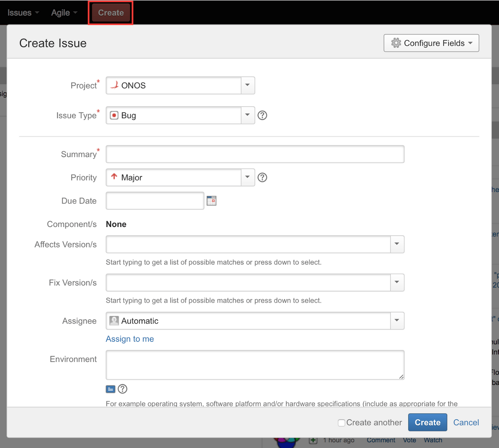The image size is (499, 448).
Task: Click the gear icon on Configure Fields
Action: point(396,43)
